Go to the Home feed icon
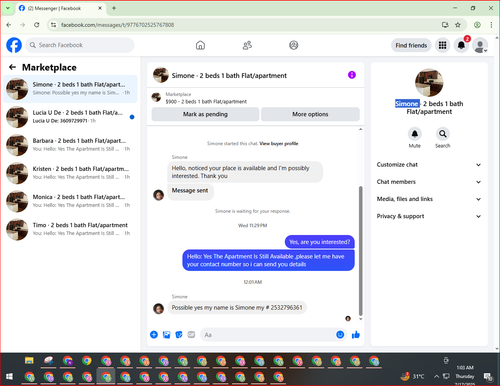The image size is (500, 386). pos(200,45)
